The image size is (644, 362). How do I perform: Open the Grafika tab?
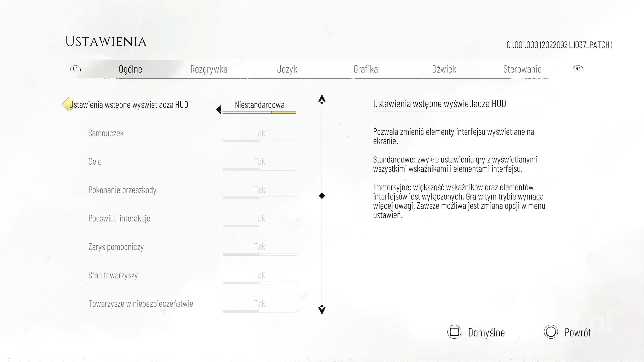pyautogui.click(x=366, y=69)
